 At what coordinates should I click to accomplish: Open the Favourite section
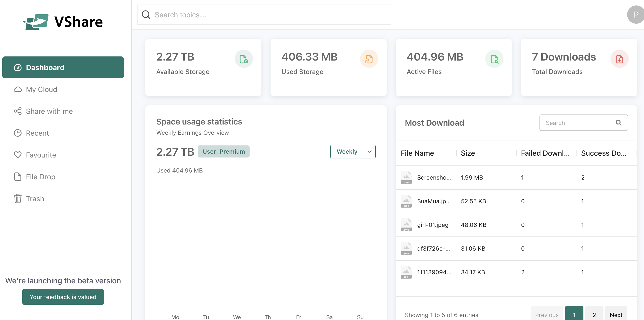[x=41, y=155]
